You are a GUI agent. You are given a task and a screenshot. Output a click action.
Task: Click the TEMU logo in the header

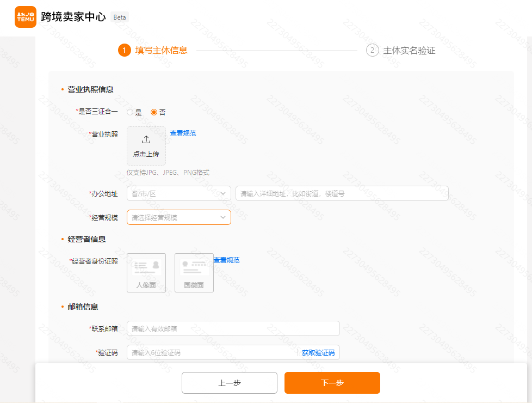tap(25, 17)
